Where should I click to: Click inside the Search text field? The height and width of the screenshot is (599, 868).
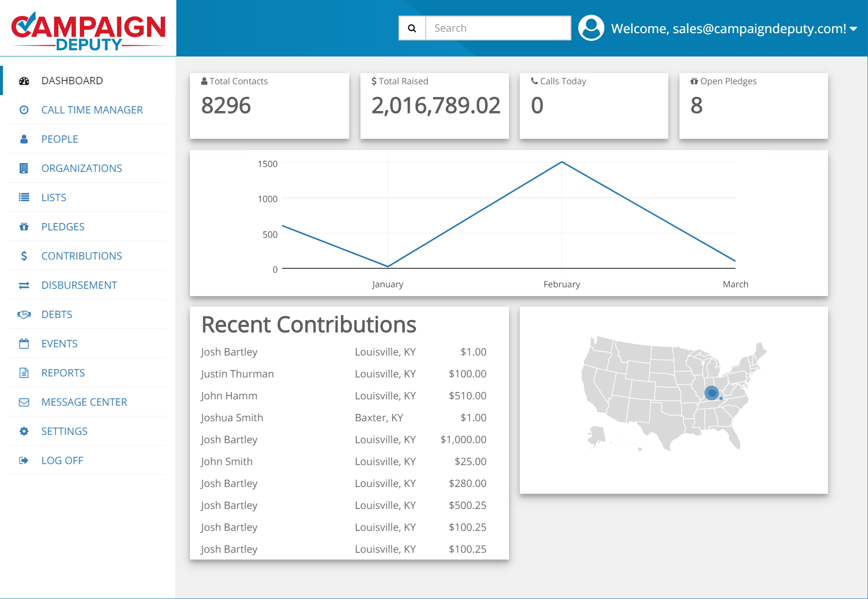(x=498, y=28)
